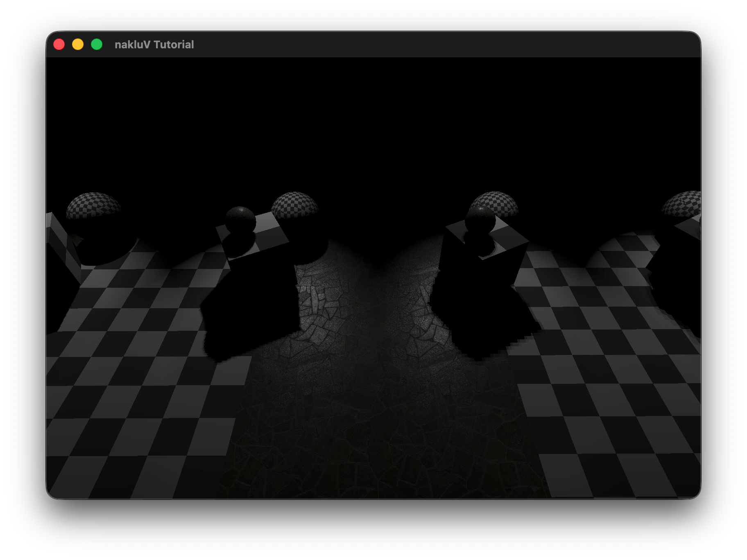Click the checkered floor on left side
The image size is (747, 560).
click(135, 389)
